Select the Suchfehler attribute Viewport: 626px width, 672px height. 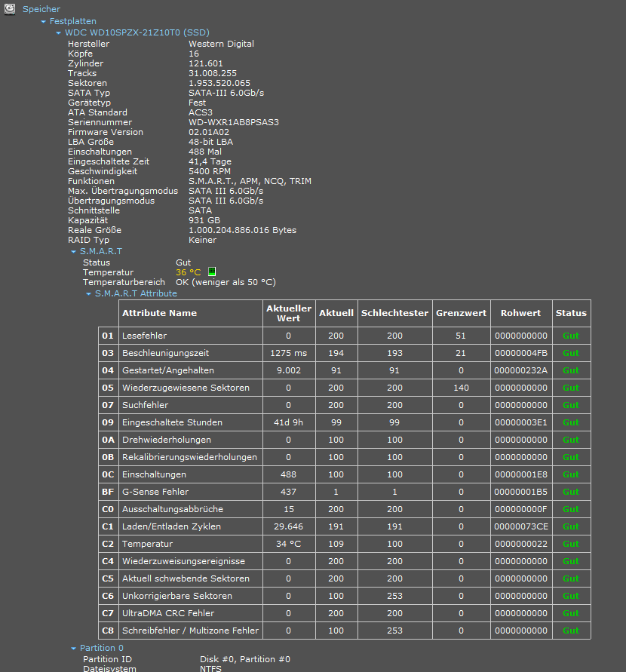tap(145, 406)
